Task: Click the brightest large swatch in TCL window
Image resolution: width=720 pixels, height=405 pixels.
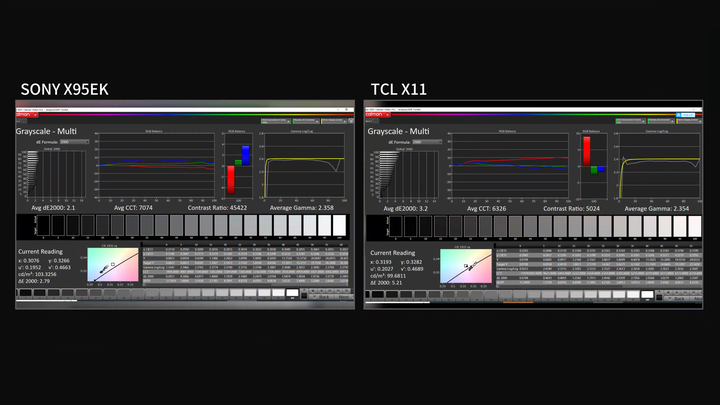Action: [x=695, y=226]
